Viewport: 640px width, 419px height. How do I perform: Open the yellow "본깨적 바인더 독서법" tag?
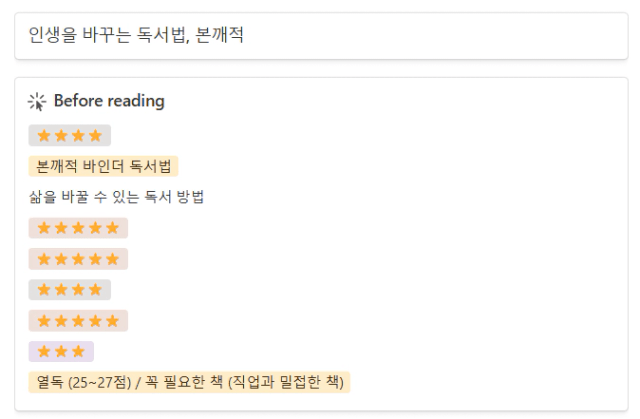click(103, 166)
